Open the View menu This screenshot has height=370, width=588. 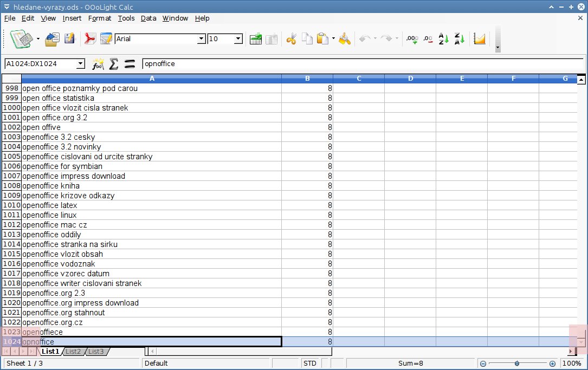tap(48, 18)
